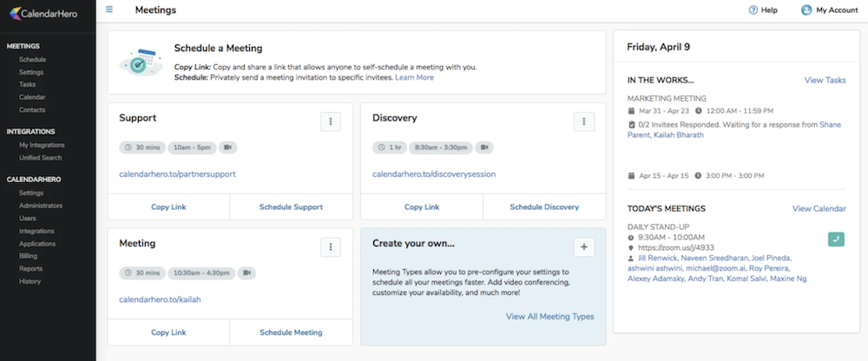
Task: Click the View Tasks link
Action: 825,80
